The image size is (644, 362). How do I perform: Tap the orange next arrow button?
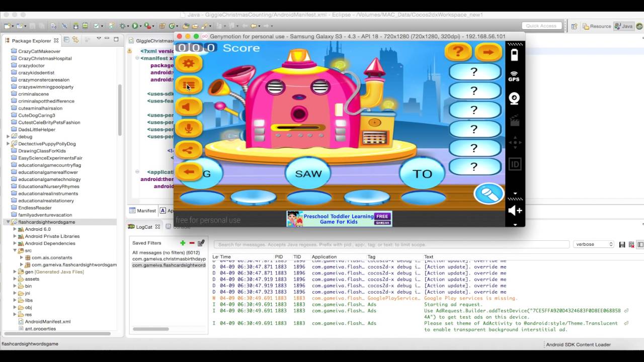pyautogui.click(x=488, y=51)
